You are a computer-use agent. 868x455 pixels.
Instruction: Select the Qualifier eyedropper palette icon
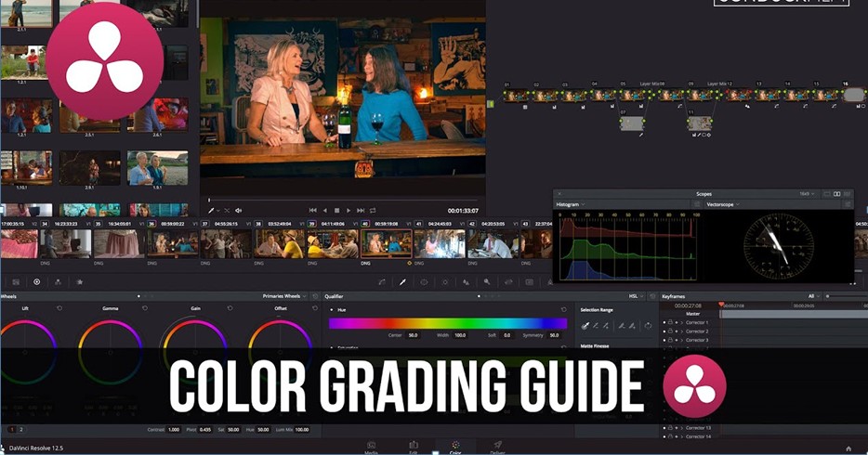pyautogui.click(x=402, y=281)
